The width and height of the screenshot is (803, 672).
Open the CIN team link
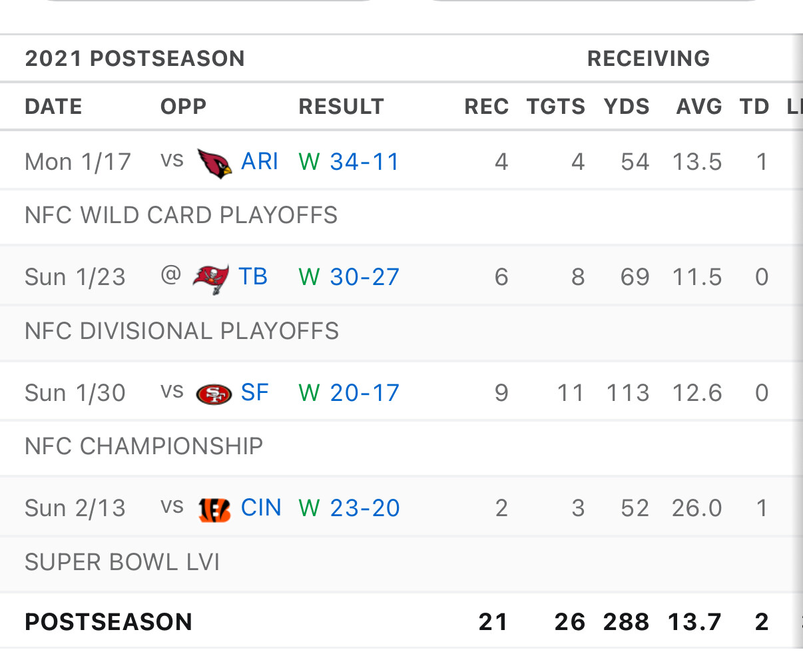pos(261,508)
